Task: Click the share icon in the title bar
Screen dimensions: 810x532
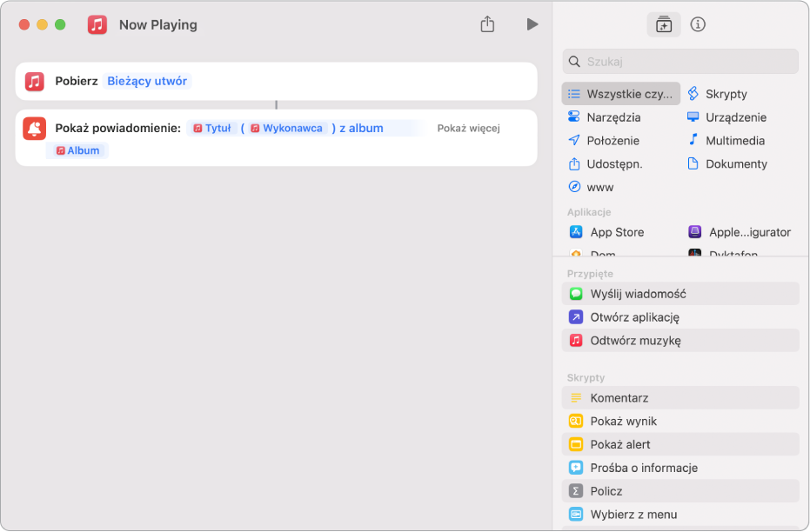Action: (487, 23)
